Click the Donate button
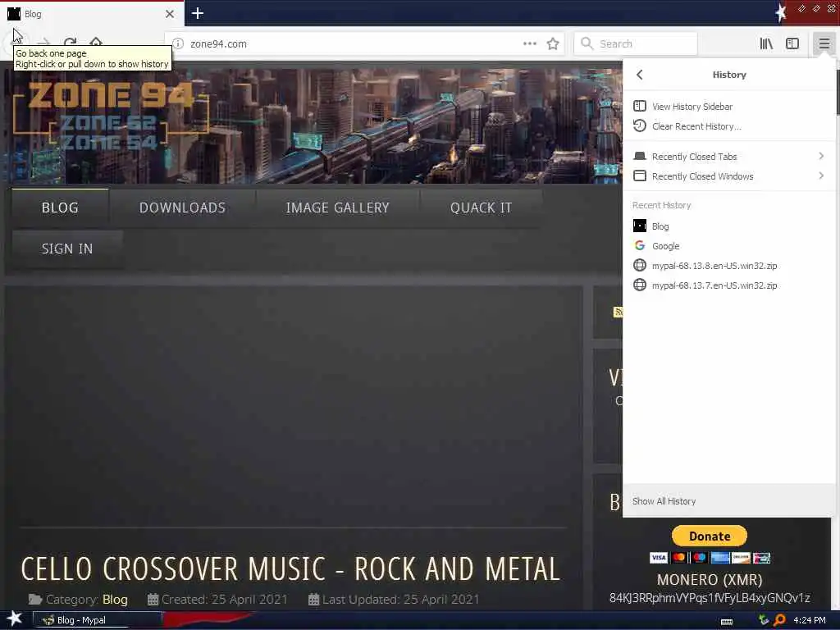Image resolution: width=840 pixels, height=630 pixels. [x=710, y=536]
